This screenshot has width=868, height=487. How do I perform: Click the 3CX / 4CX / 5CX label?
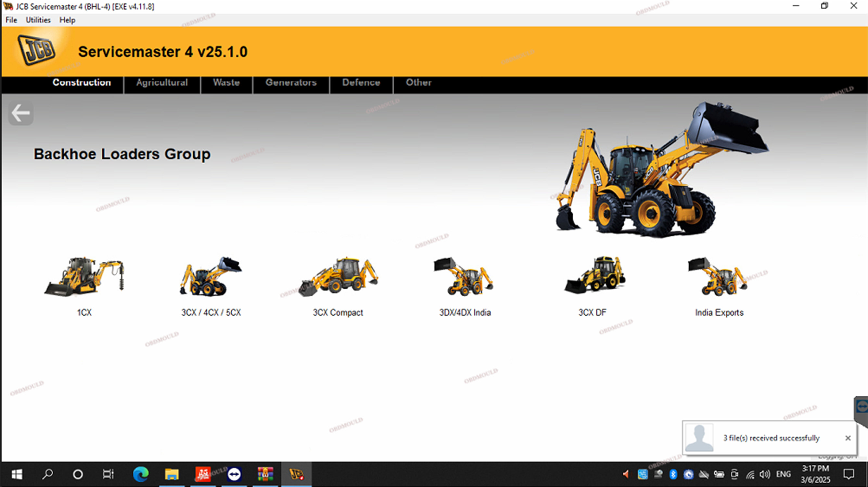pyautogui.click(x=211, y=313)
